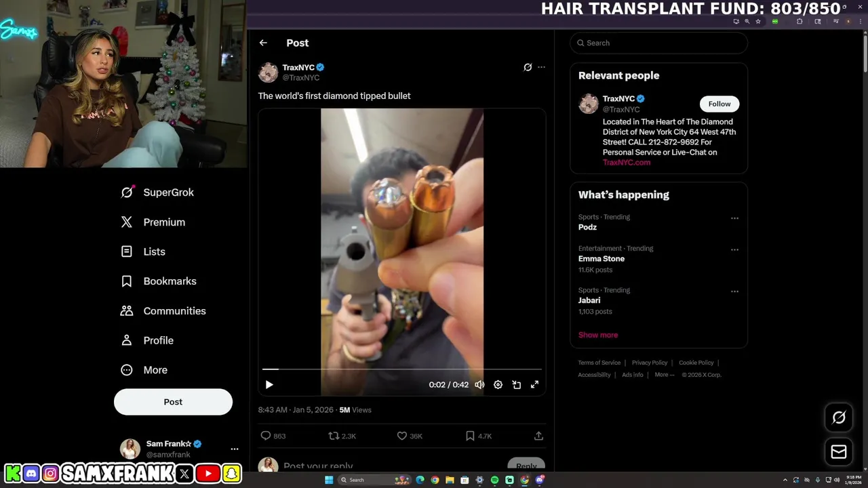Open Lists in the sidebar
The width and height of the screenshot is (868, 488).
[143, 251]
